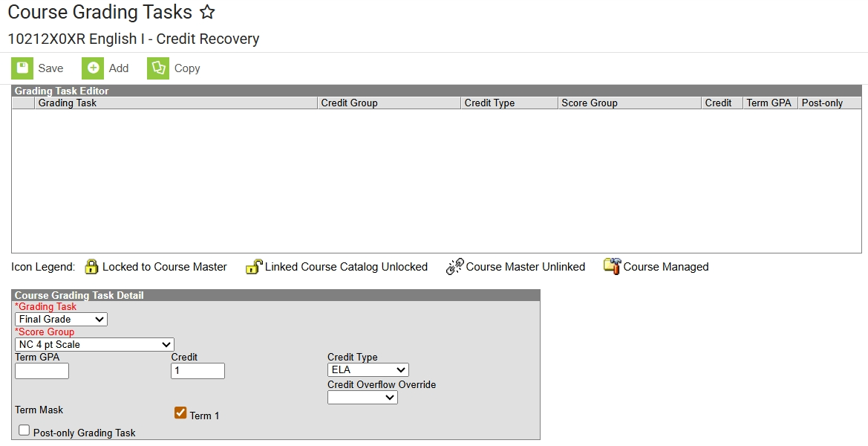
Task: Click the Term Mask label
Action: (39, 410)
